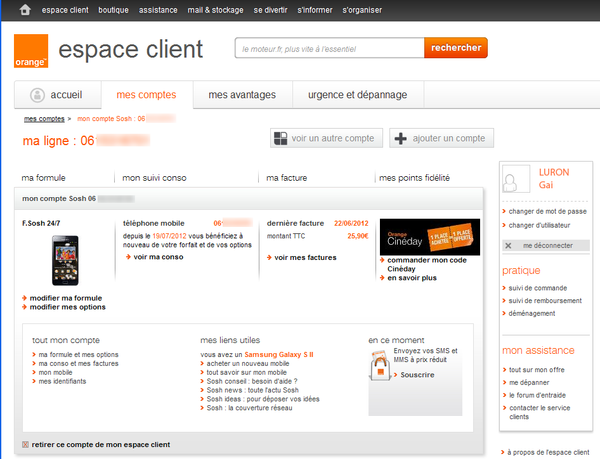Image resolution: width=600 pixels, height=459 pixels.
Task: Click modifier mes options link
Action: tap(68, 307)
